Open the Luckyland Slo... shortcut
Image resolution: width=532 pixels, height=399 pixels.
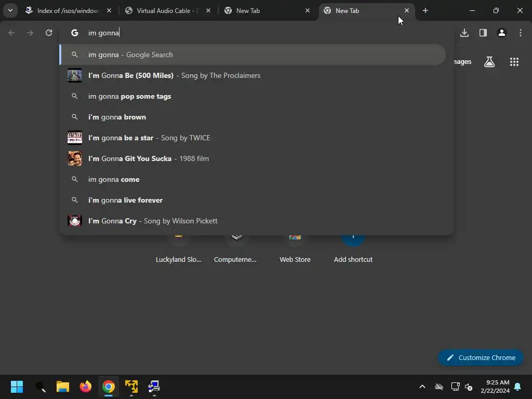(179, 249)
